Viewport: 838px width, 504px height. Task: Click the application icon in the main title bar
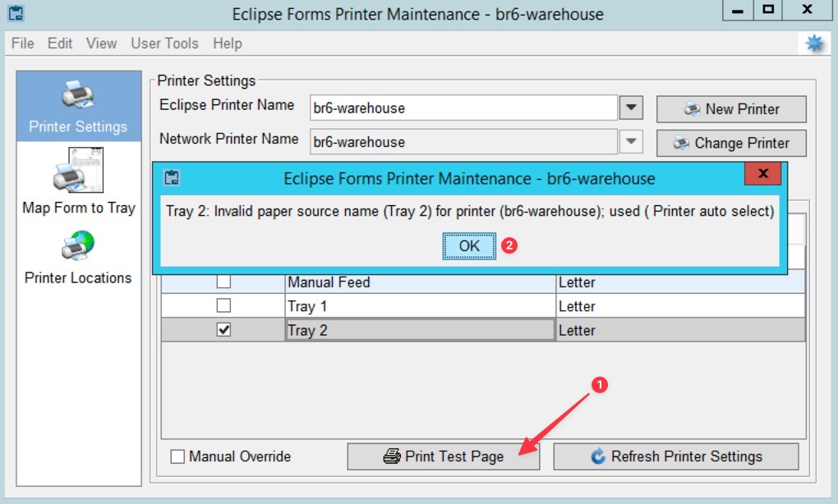[16, 13]
